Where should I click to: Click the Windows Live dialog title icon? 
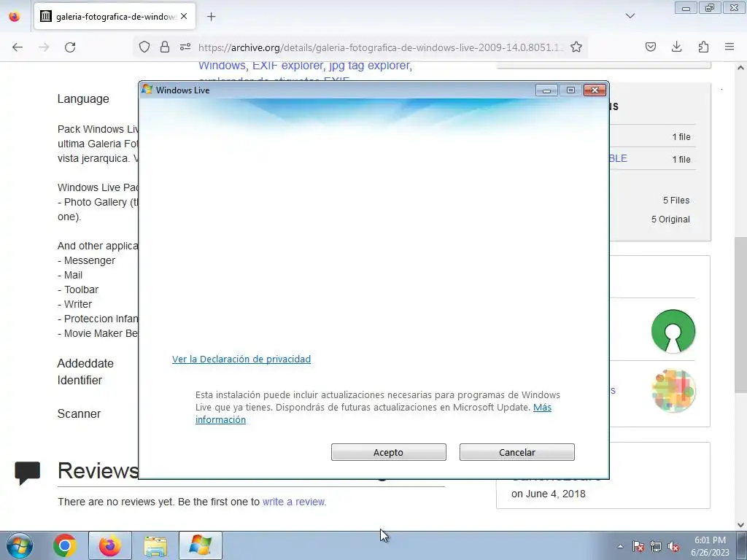pyautogui.click(x=147, y=90)
